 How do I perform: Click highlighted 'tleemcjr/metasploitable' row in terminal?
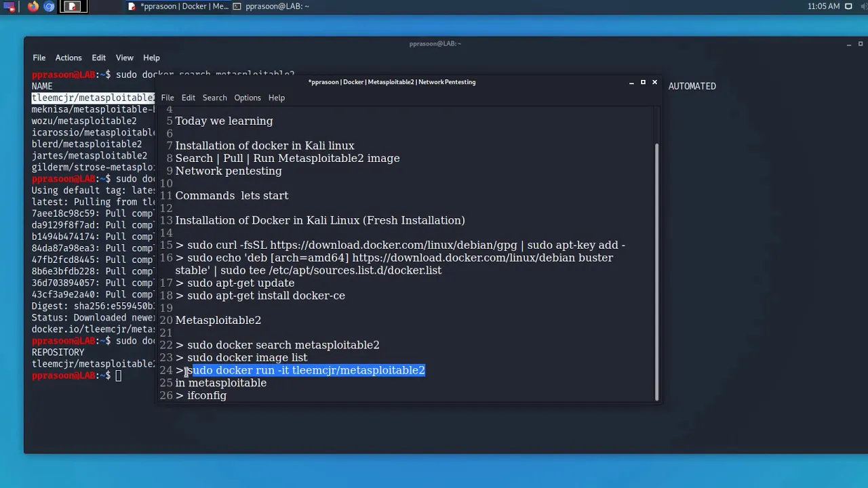[93, 98]
